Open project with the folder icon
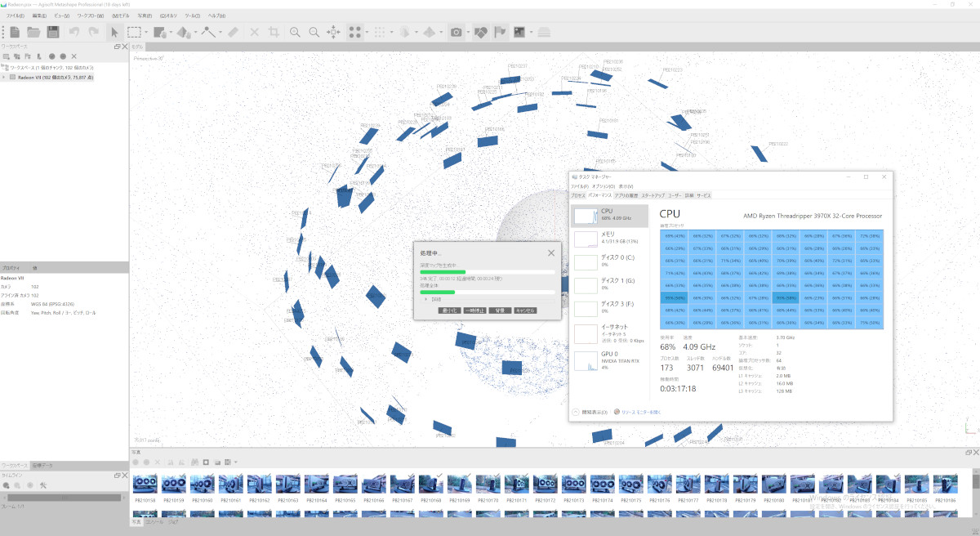 pyautogui.click(x=33, y=32)
